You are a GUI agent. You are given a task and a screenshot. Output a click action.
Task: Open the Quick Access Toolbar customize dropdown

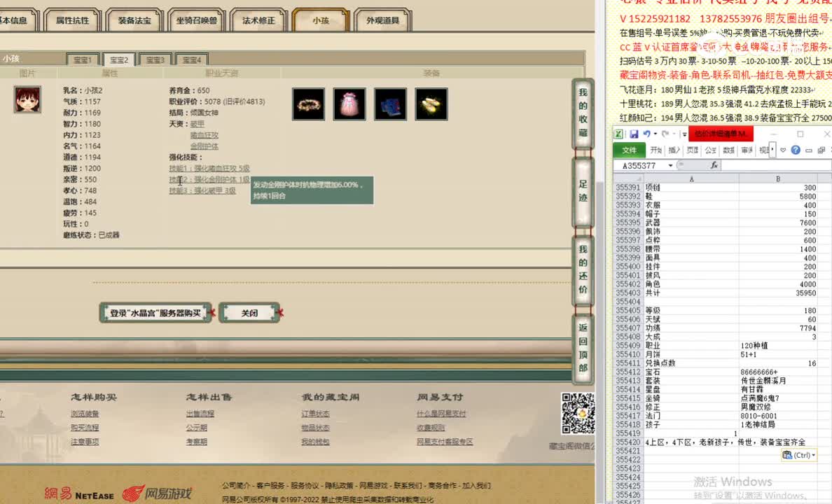(x=684, y=134)
